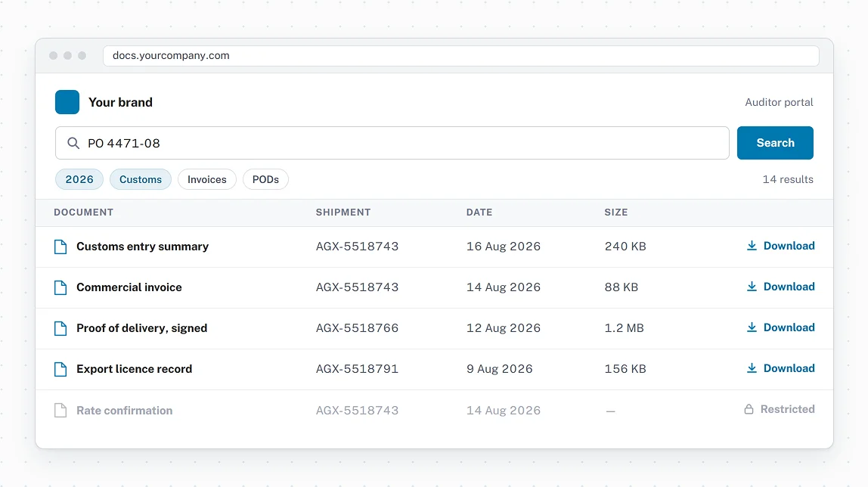868x487 pixels.
Task: Click the magnifier icon in the search box
Action: (x=73, y=144)
